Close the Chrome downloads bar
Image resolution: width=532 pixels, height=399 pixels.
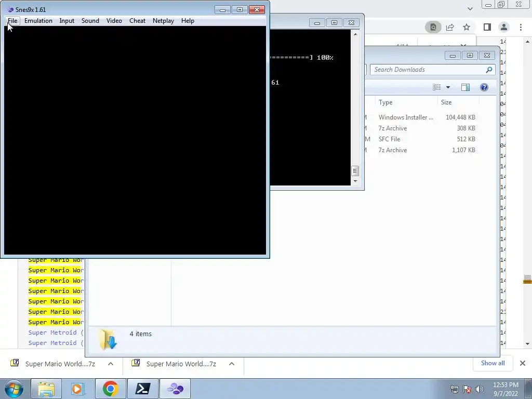(x=523, y=363)
